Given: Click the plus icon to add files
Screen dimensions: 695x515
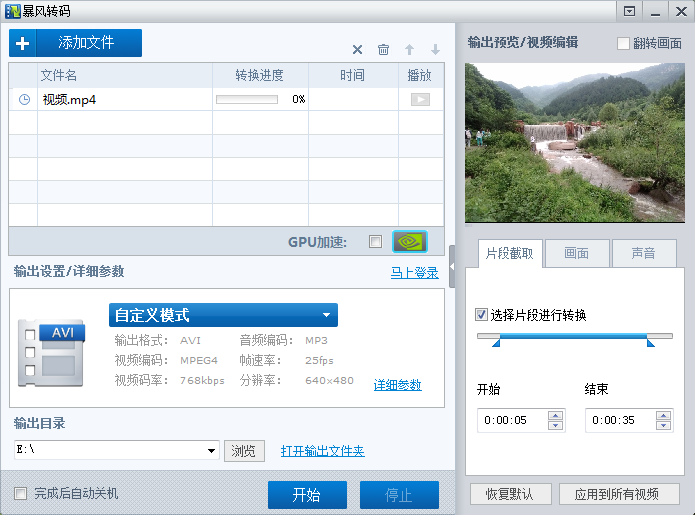Looking at the screenshot, I should [x=23, y=43].
